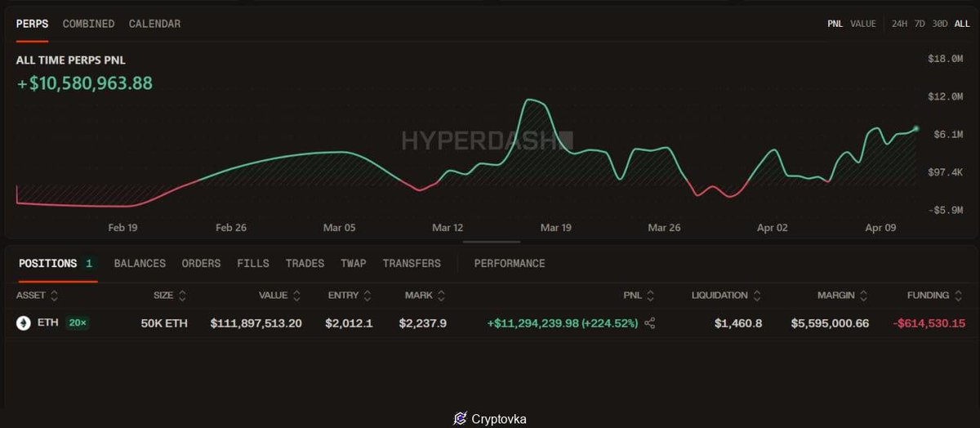Sort positions by Size column

point(182,296)
